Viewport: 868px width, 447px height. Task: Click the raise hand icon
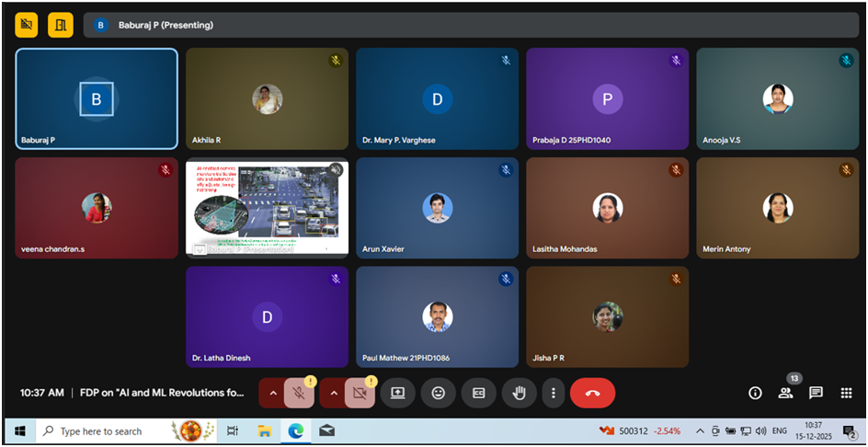pos(519,393)
